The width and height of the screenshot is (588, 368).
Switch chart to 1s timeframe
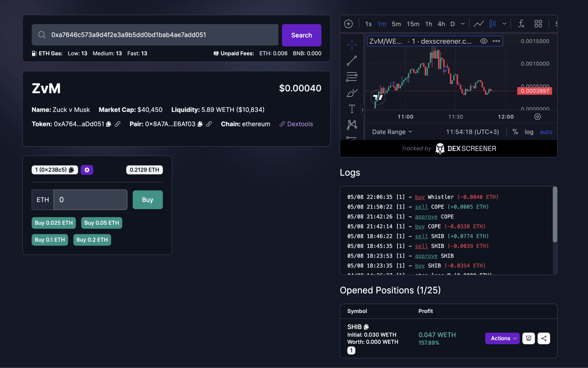369,24
